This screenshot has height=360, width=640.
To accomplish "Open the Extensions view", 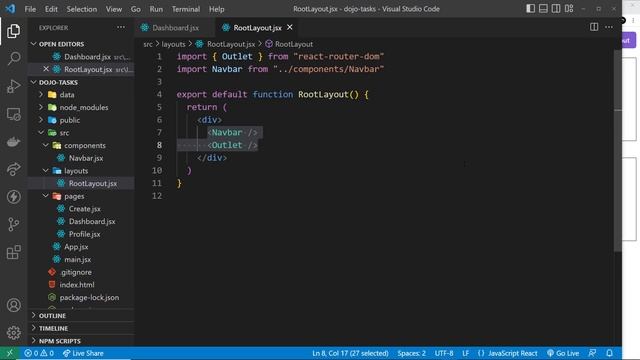I will point(13,252).
